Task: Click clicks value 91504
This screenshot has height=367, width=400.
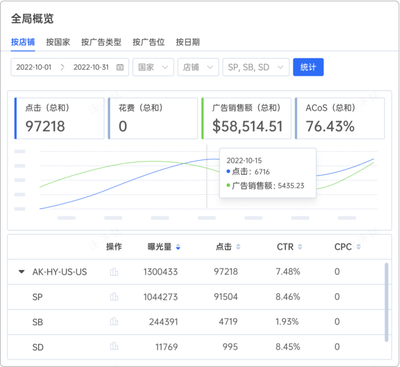Action: 226,297
